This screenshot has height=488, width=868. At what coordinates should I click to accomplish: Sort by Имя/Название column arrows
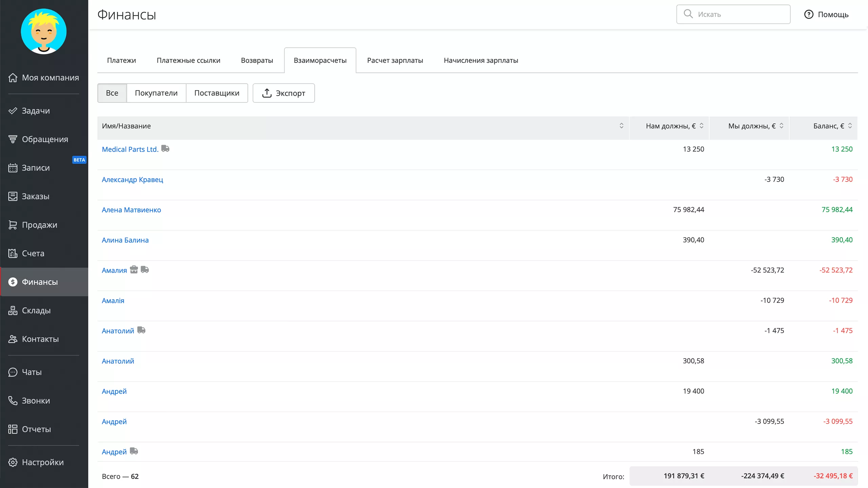(x=622, y=126)
